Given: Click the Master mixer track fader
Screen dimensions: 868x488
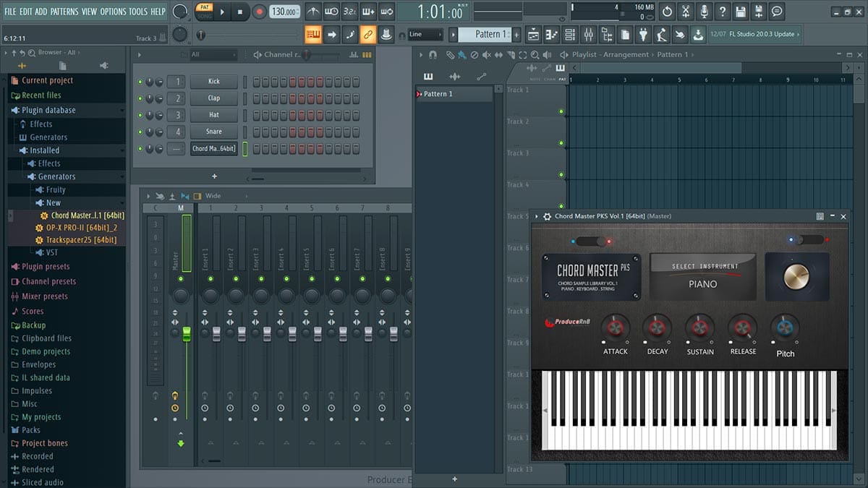Looking at the screenshot, I should (186, 333).
